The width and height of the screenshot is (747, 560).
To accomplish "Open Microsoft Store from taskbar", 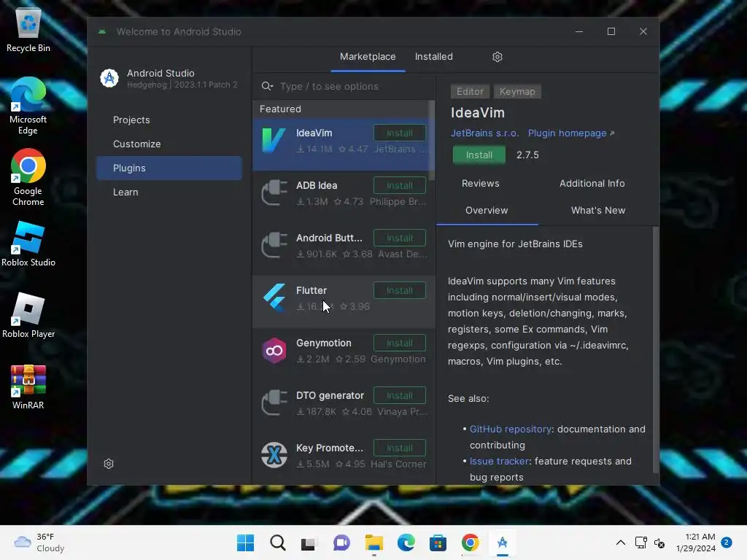I will 438,542.
